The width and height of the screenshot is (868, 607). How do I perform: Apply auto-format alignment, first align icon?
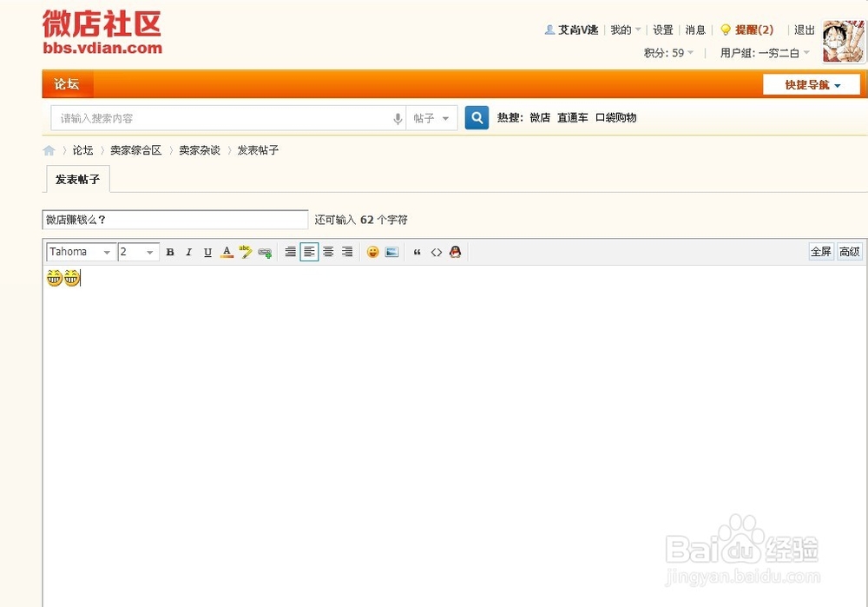(x=290, y=252)
